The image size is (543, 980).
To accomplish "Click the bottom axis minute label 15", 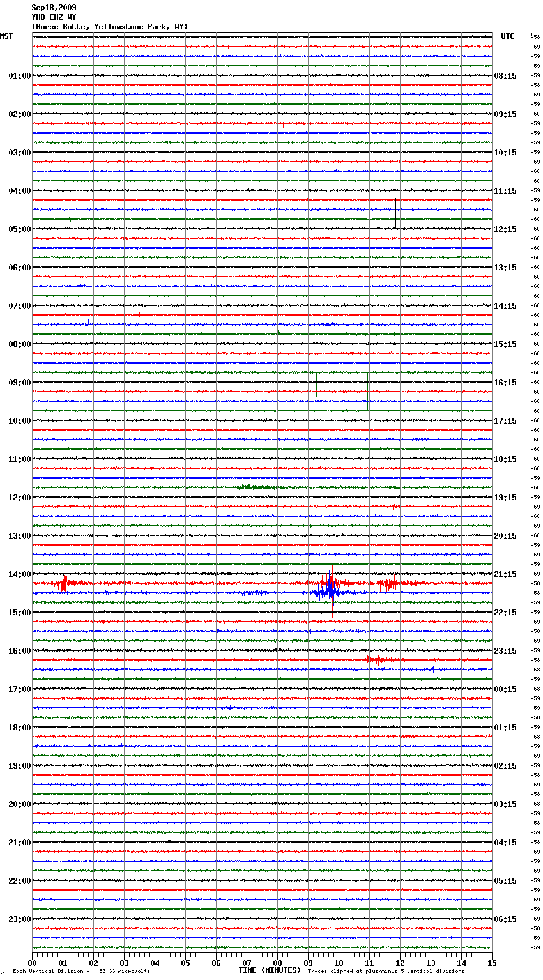I will point(492,963).
